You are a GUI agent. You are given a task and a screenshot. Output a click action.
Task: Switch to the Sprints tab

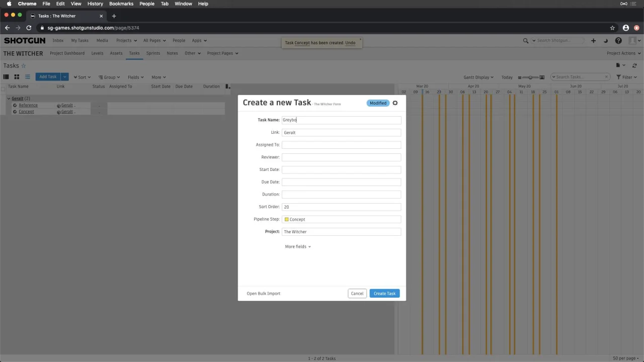point(153,53)
